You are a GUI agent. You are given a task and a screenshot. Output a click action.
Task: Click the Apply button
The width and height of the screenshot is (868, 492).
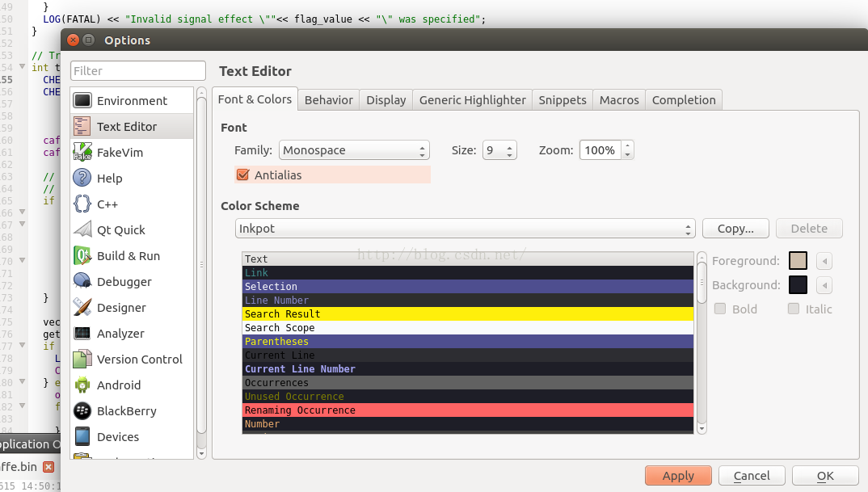[x=678, y=476]
